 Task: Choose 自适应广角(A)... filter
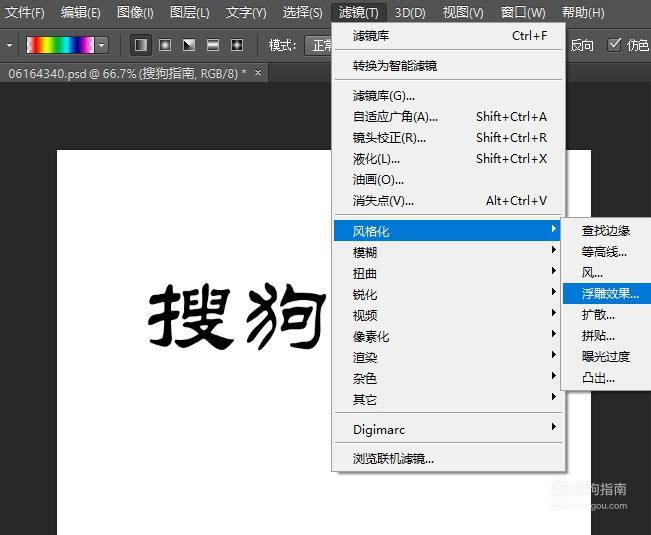(448, 117)
